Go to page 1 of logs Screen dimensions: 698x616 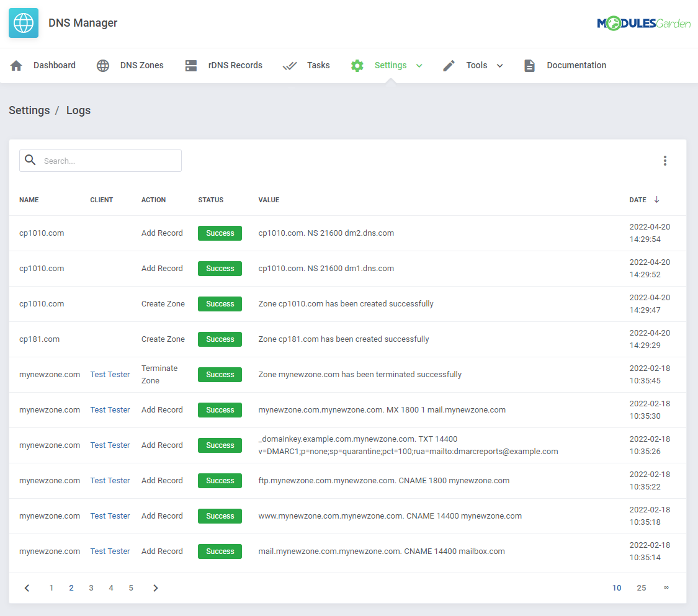pos(51,588)
